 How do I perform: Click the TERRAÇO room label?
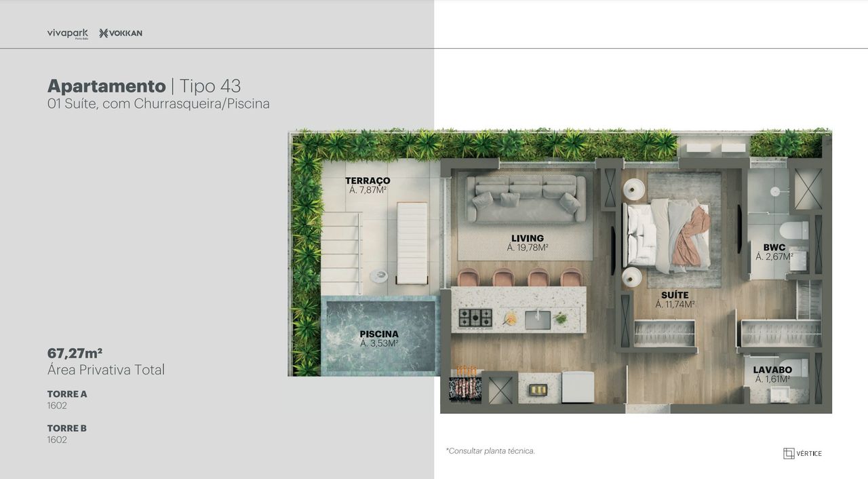pos(368,180)
